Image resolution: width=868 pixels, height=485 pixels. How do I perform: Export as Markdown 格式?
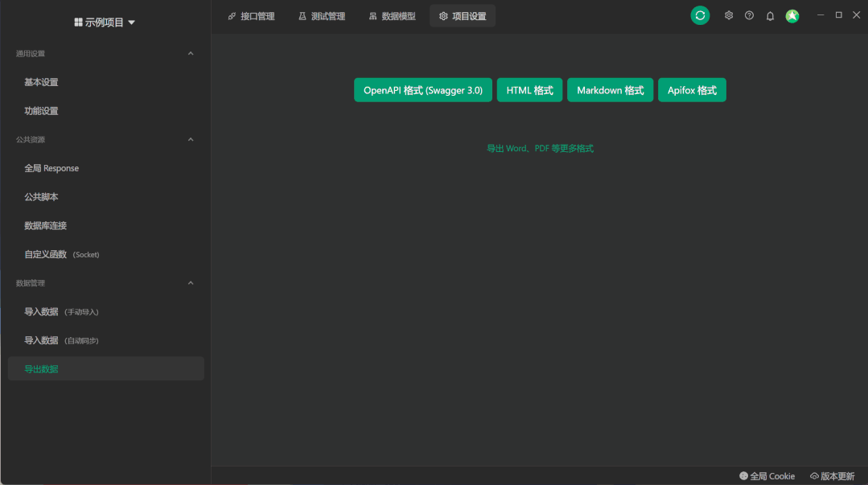pos(610,90)
